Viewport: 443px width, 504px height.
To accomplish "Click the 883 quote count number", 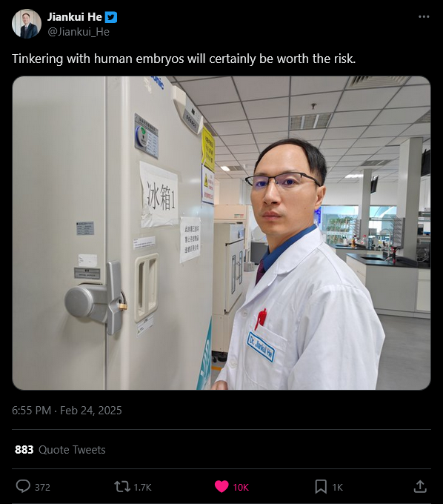I will point(24,449).
